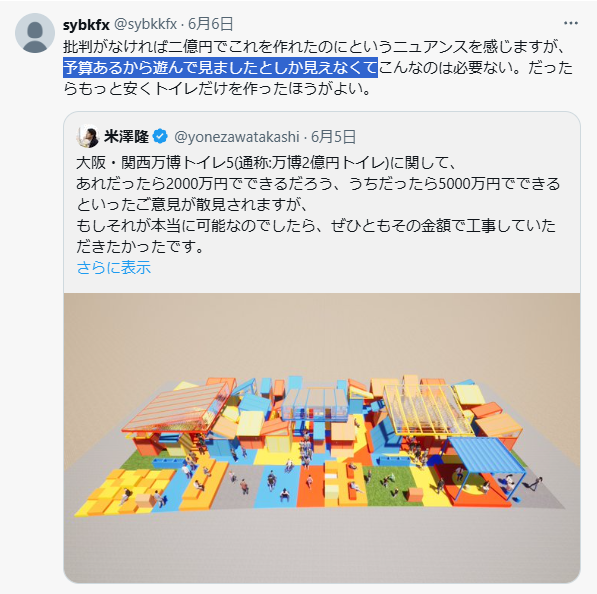Expand quoted tweet with さらに表示

113,267
